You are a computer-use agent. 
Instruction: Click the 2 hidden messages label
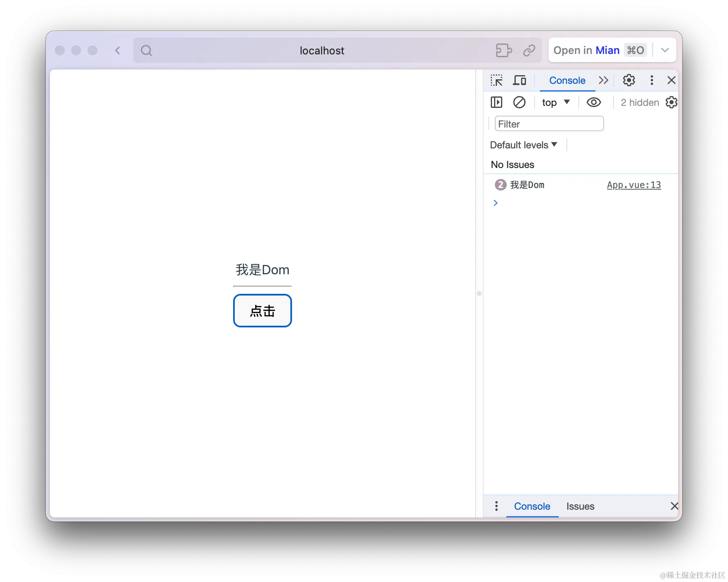point(640,102)
